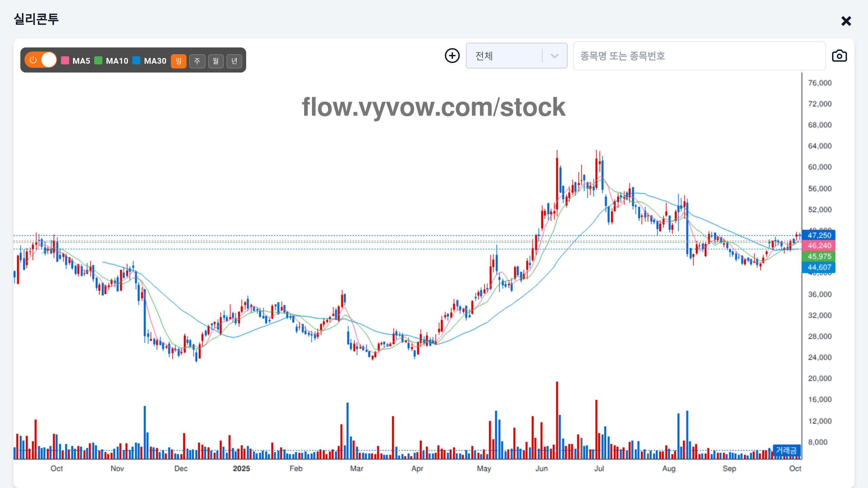Click the circled plus add icon

point(452,56)
